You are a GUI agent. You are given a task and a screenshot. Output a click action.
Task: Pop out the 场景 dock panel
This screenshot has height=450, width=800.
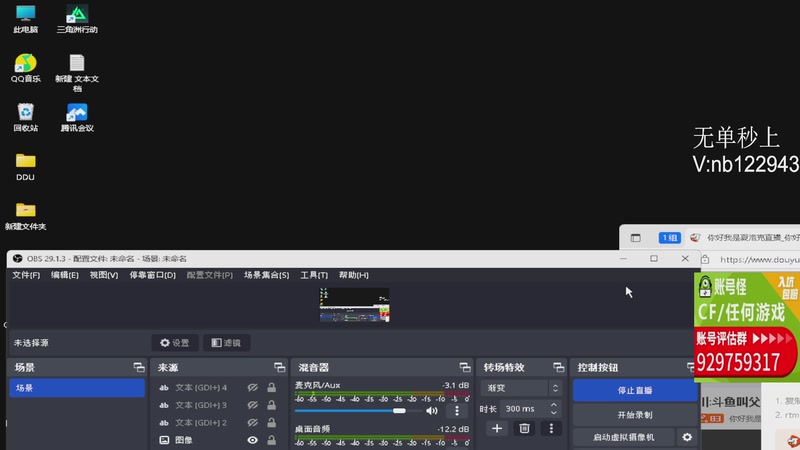click(139, 367)
